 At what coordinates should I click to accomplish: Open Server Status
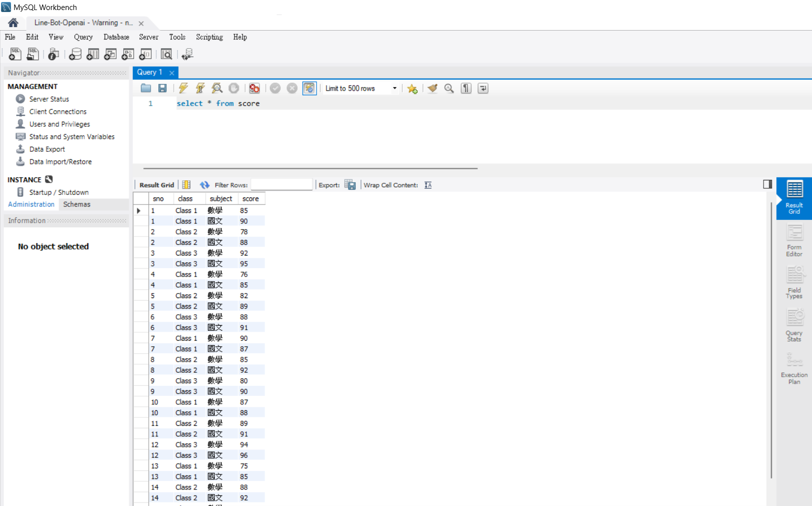pyautogui.click(x=49, y=99)
